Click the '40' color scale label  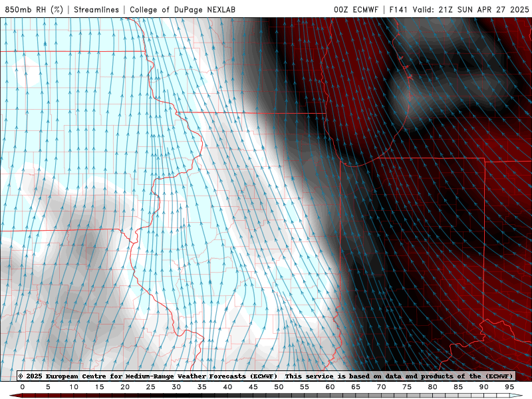click(227, 387)
